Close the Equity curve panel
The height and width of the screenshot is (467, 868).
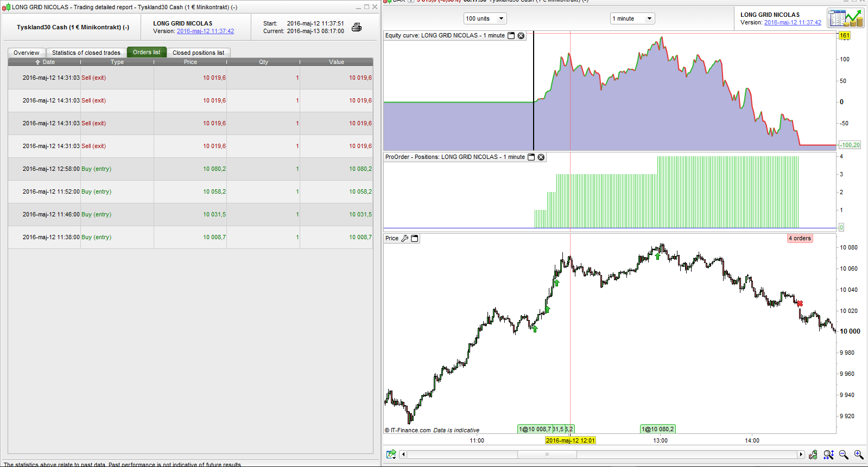(521, 36)
